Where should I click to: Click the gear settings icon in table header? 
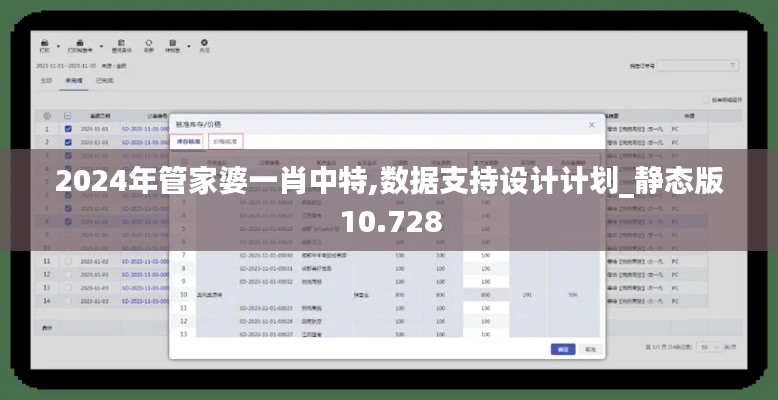(x=47, y=116)
